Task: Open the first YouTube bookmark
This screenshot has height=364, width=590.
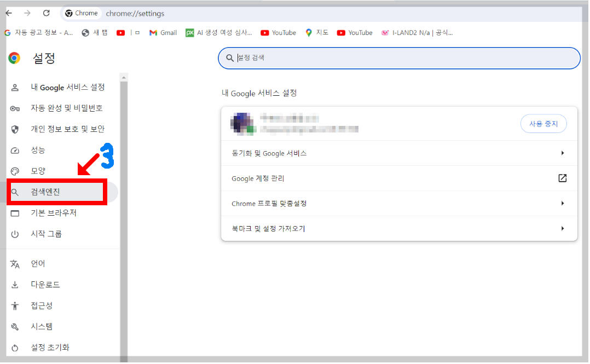Action: pyautogui.click(x=278, y=32)
